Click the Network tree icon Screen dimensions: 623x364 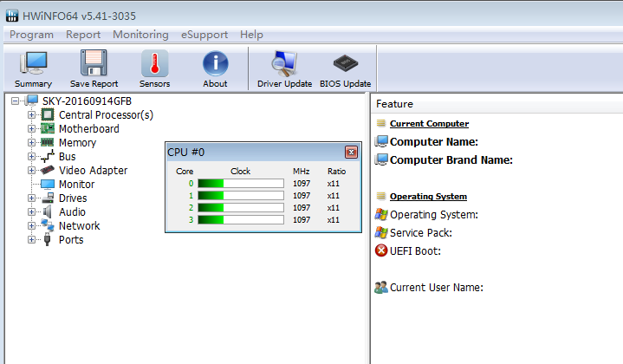[x=48, y=225]
